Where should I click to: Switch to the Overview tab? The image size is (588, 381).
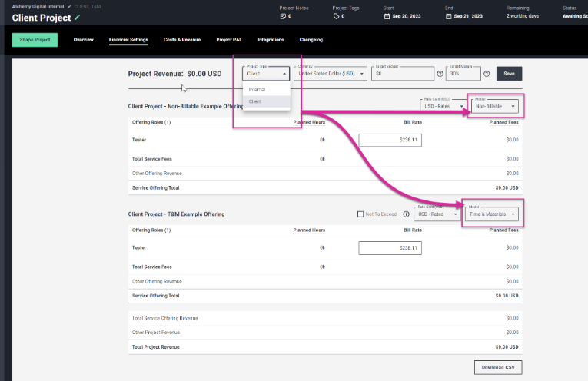point(83,40)
